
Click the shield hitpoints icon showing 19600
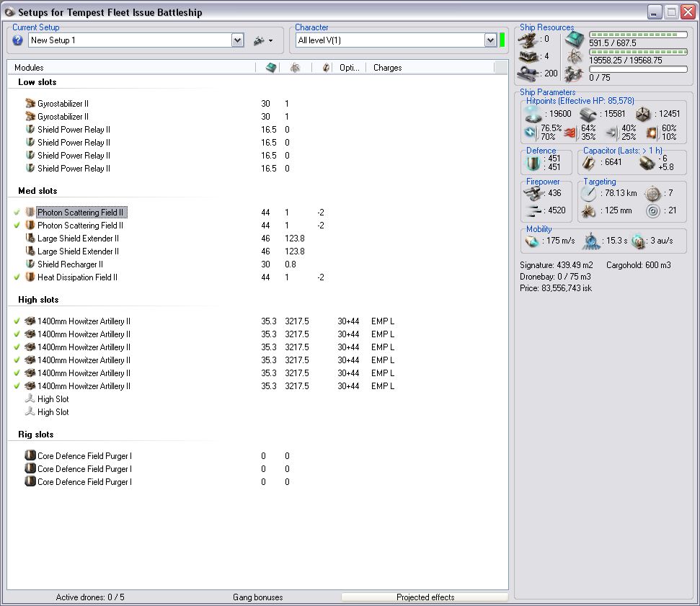coord(533,115)
